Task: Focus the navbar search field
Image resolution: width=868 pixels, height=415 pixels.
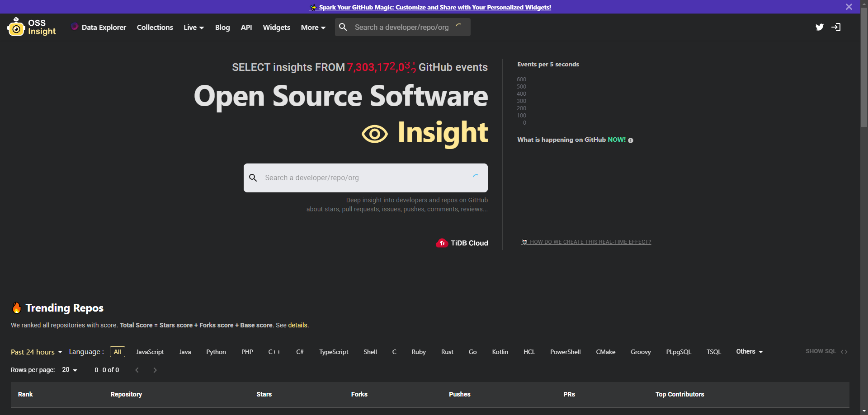Action: pos(402,27)
